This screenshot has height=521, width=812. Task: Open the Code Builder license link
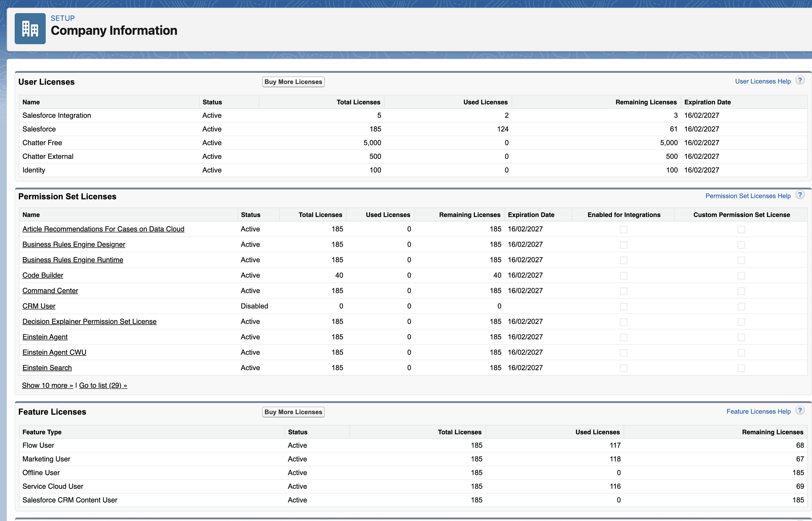point(43,275)
